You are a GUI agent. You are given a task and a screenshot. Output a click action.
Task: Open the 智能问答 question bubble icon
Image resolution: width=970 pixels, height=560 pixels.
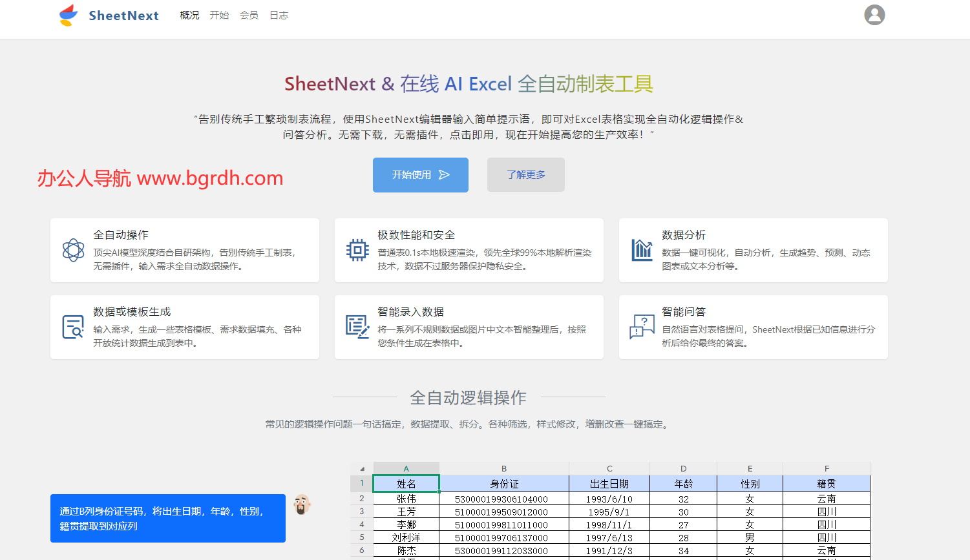click(x=641, y=326)
